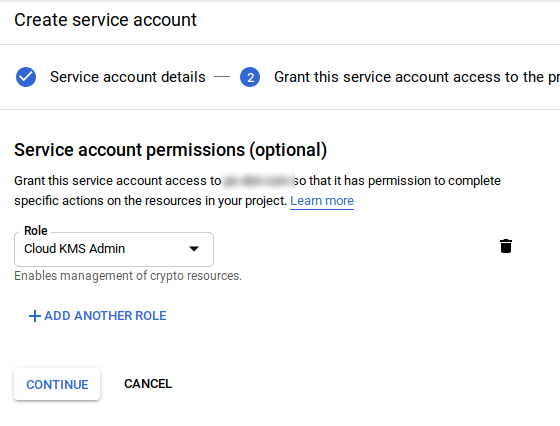
Task: Click the Cloud KMS Admin text value
Action: pyautogui.click(x=75, y=249)
